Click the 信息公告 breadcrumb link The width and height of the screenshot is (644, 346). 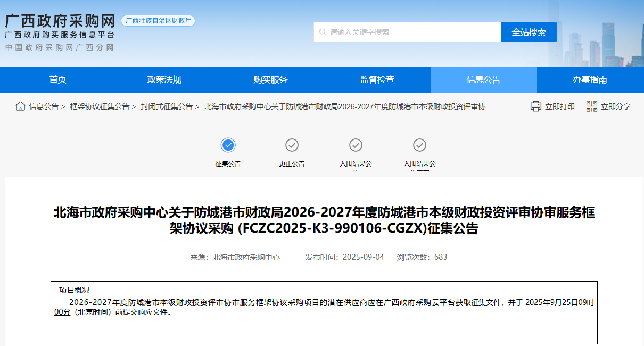tap(44, 106)
